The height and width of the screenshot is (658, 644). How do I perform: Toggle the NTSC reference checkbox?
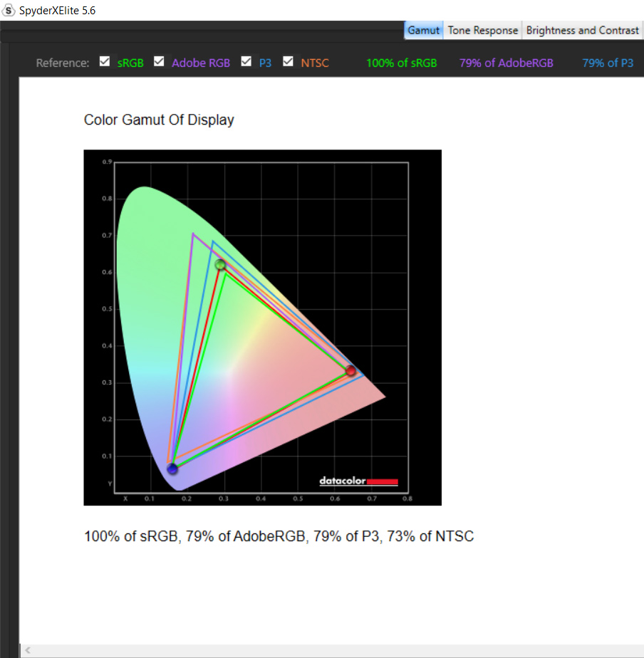coord(288,62)
